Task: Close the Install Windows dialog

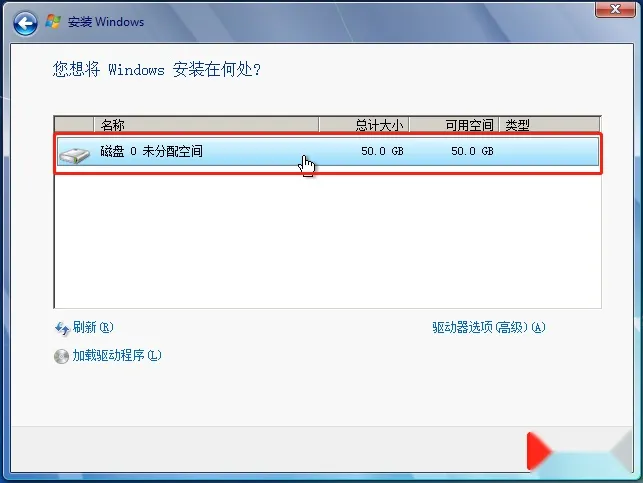Action: pyautogui.click(x=615, y=9)
